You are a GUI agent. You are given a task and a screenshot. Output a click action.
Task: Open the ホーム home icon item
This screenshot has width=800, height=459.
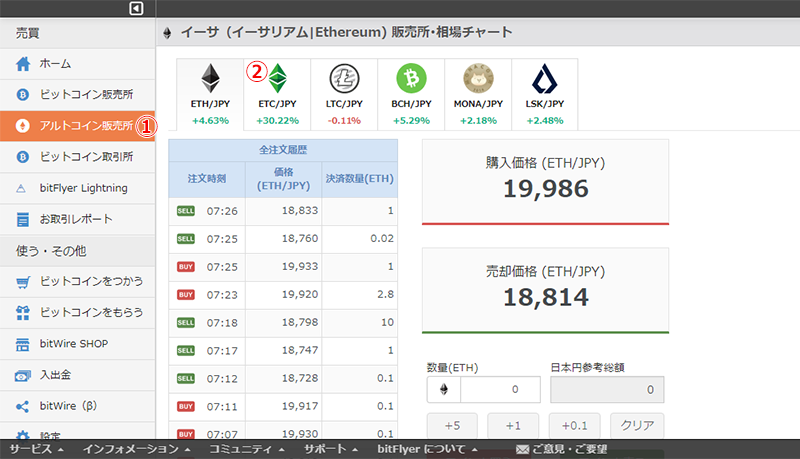tap(23, 64)
